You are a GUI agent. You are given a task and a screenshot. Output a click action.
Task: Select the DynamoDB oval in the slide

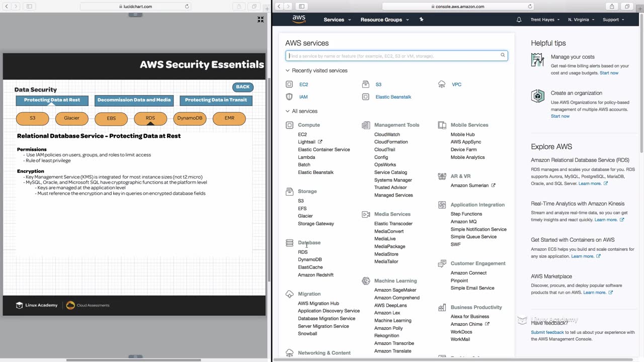[190, 118]
